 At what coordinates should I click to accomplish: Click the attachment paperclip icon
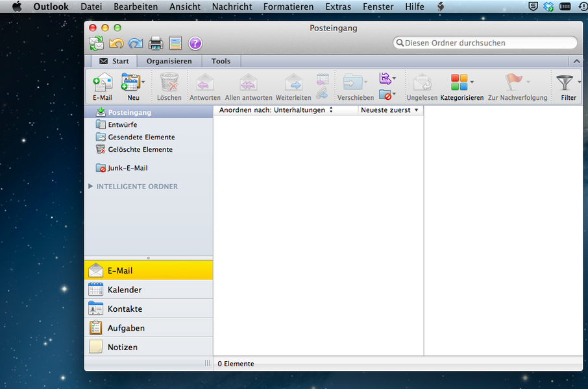click(x=322, y=93)
